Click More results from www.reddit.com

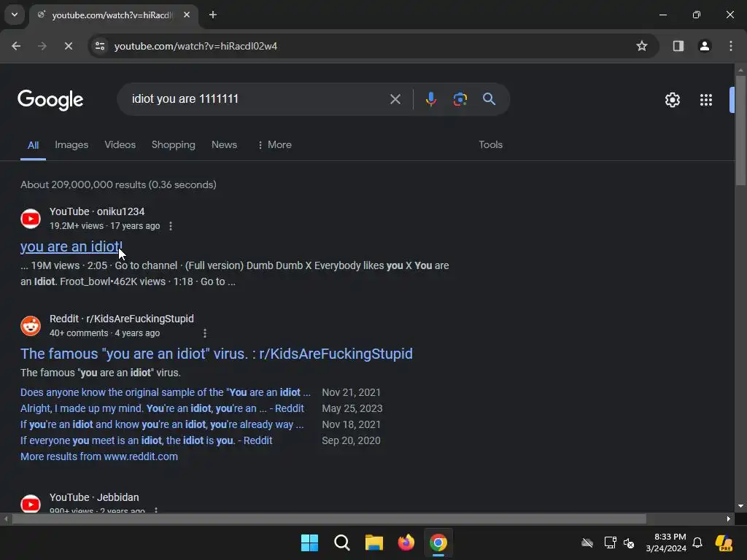[x=99, y=456]
